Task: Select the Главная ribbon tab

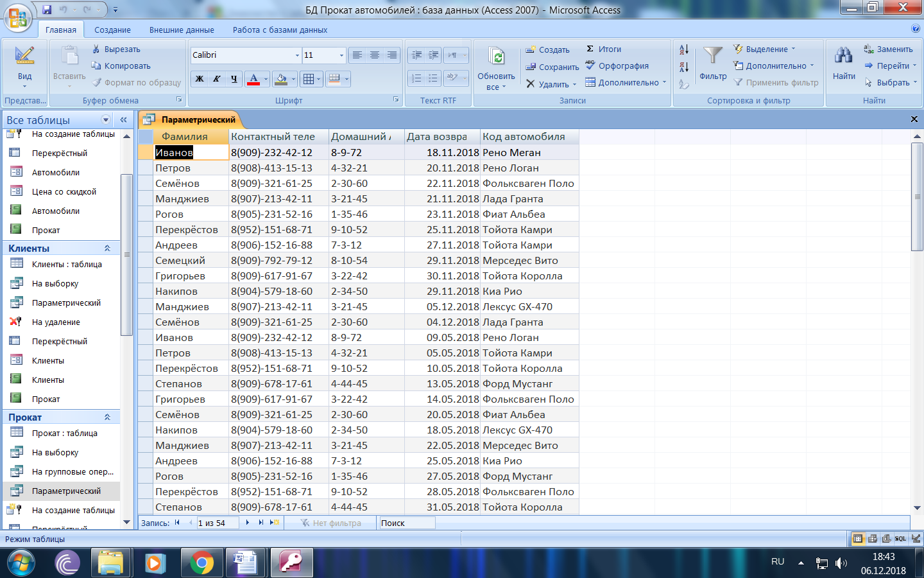Action: pyautogui.click(x=61, y=30)
